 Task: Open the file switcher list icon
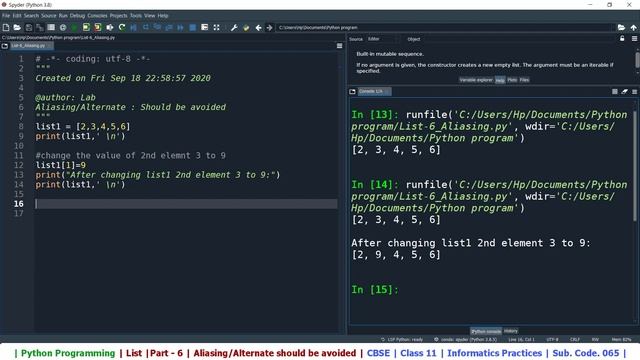pos(51,27)
